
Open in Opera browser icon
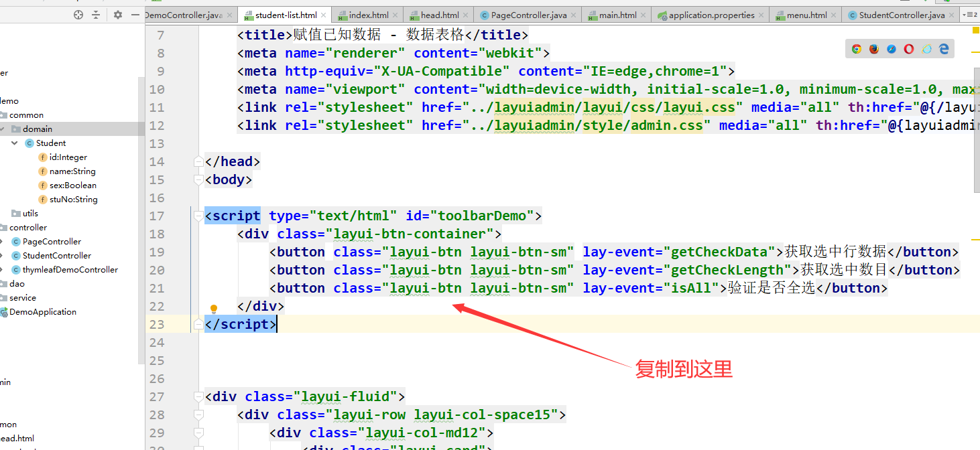tap(909, 49)
